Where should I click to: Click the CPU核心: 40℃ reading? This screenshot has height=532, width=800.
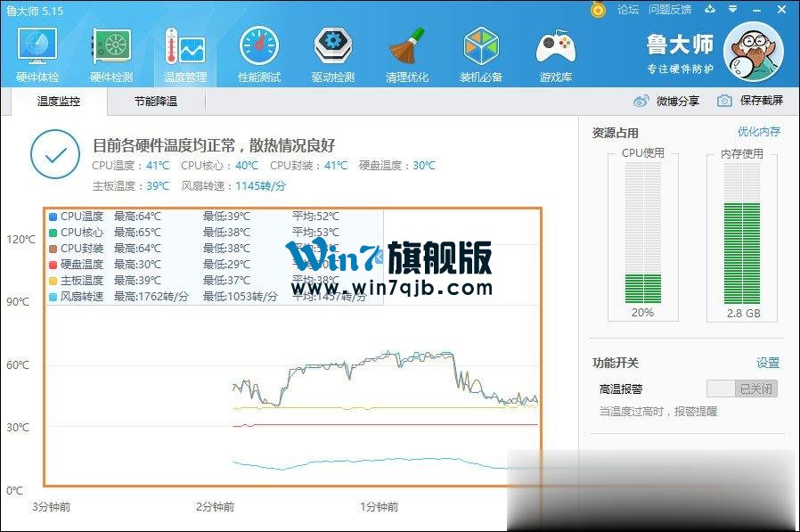click(x=219, y=166)
